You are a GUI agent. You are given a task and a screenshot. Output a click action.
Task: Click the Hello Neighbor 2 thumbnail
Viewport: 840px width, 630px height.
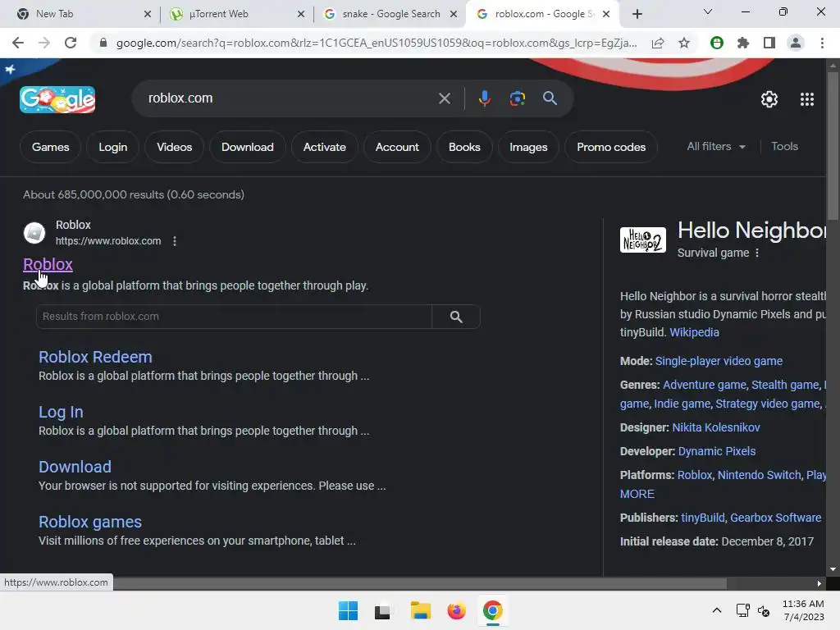click(x=643, y=240)
